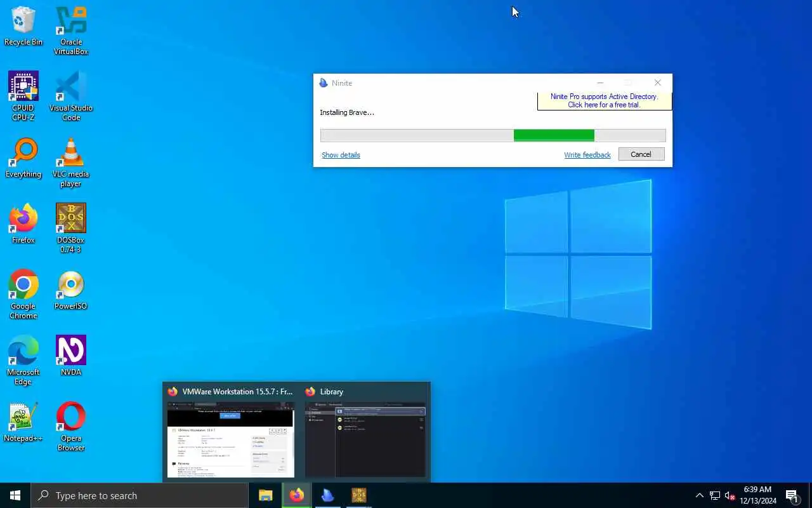Click the taskbar clock showing 6:39 AM
This screenshot has height=508, width=812.
coord(758,495)
